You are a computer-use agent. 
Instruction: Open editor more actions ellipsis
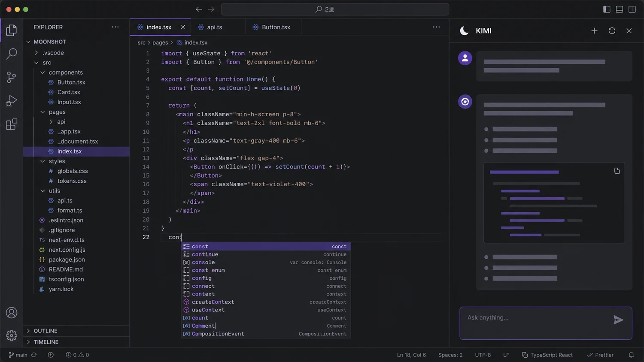[436, 27]
